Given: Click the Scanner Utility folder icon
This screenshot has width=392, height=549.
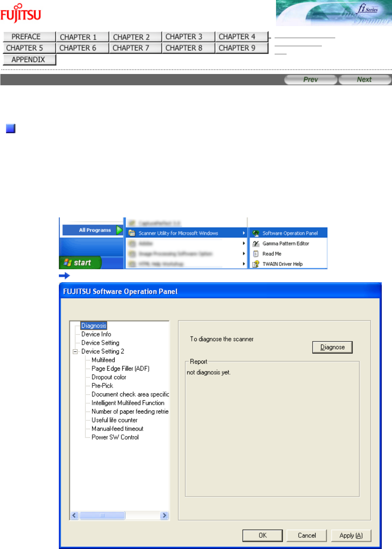Looking at the screenshot, I should pyautogui.click(x=132, y=233).
